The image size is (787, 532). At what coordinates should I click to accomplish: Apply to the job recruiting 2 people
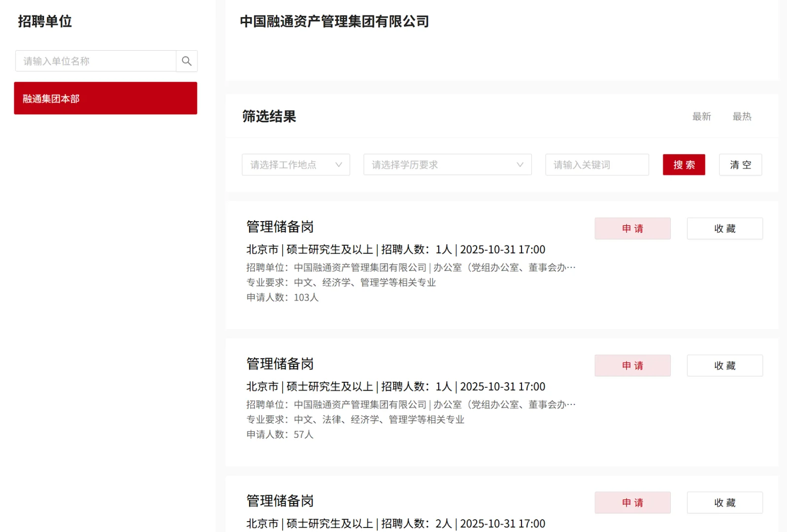632,502
